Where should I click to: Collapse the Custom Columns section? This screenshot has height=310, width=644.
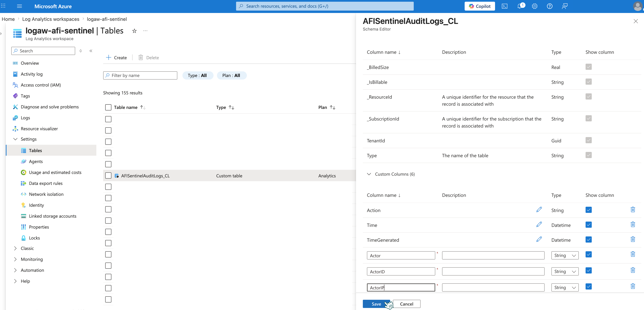[x=369, y=174]
